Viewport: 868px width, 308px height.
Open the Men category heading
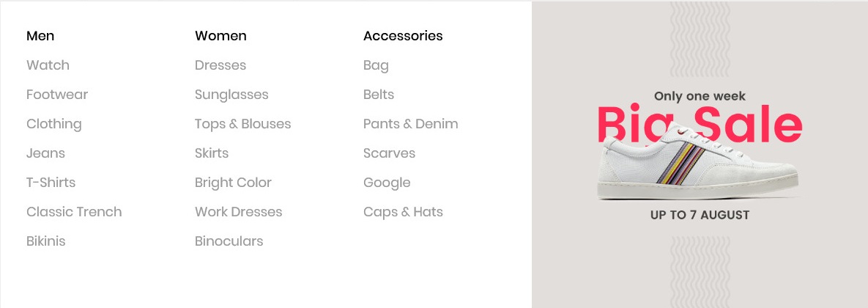40,36
